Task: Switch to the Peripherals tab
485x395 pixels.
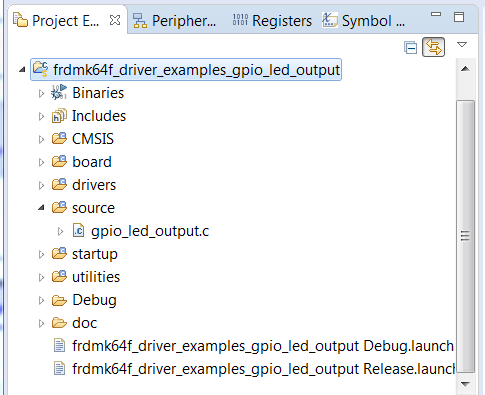Action: coord(174,21)
